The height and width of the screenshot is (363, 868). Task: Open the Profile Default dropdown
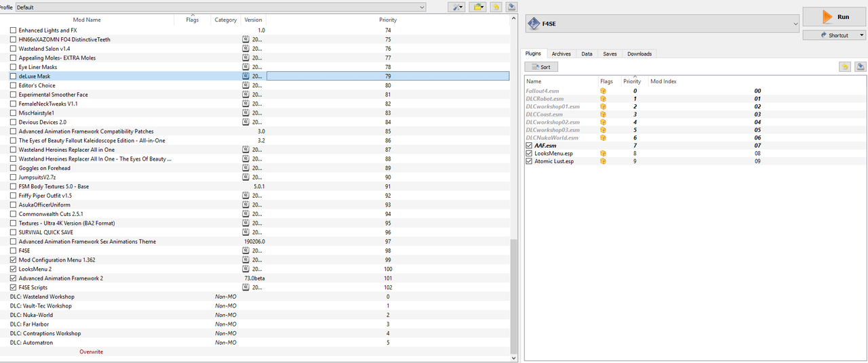pyautogui.click(x=220, y=7)
